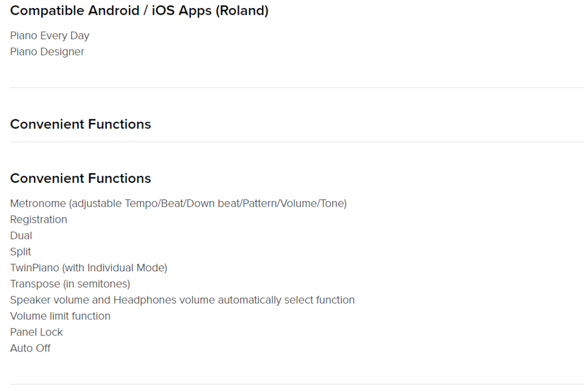This screenshot has height=392, width=585.
Task: Click the Auto Off entry
Action: coord(30,349)
